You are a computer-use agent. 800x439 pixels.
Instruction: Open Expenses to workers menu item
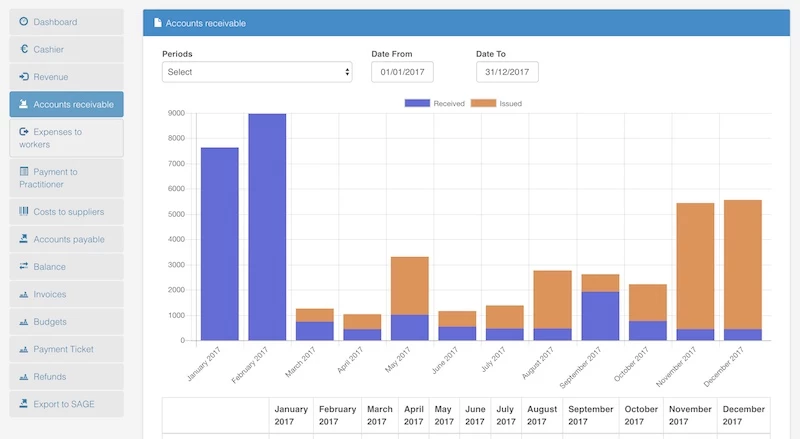click(x=67, y=138)
